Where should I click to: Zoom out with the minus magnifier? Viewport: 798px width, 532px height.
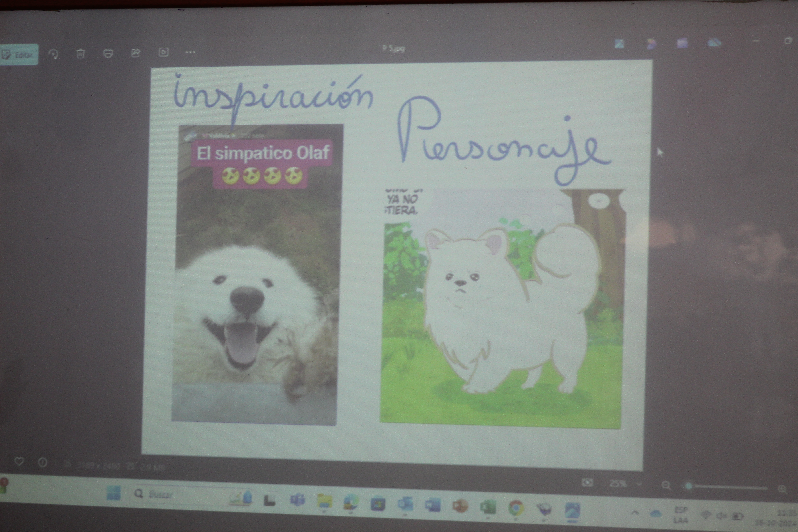pos(666,486)
